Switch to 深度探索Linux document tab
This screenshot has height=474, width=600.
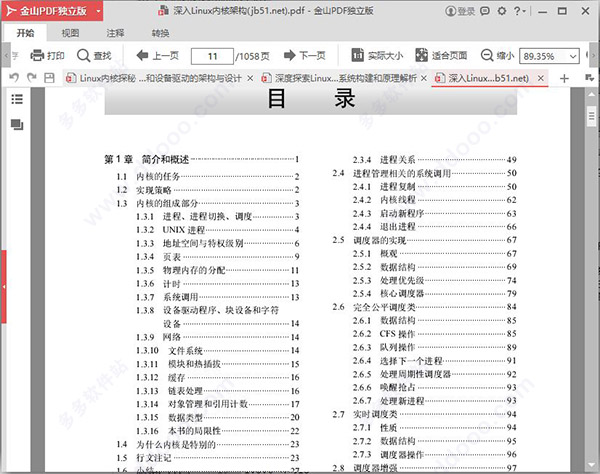coord(339,78)
